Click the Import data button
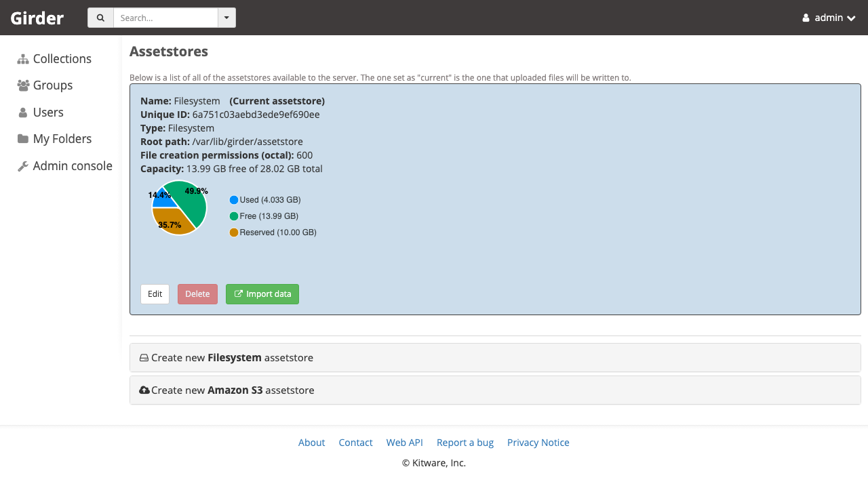Image resolution: width=868 pixels, height=488 pixels. coord(262,294)
